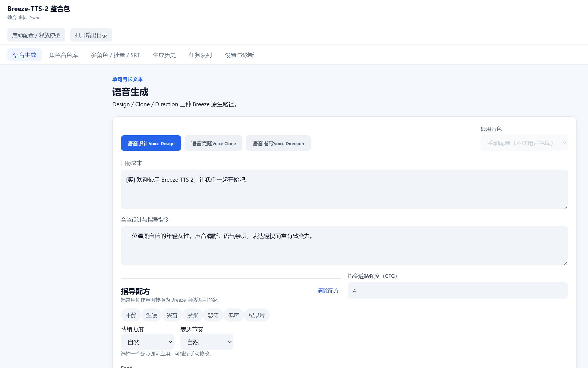Choose the 兴奋 recipe chip

(x=172, y=315)
